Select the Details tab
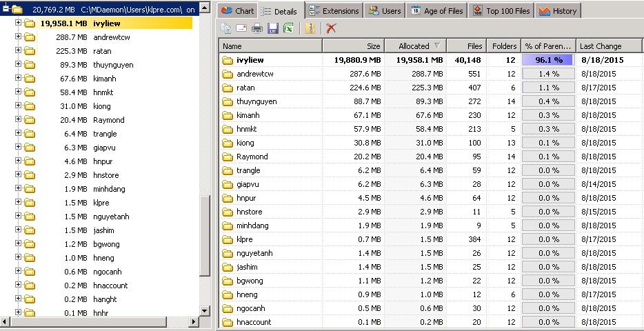This screenshot has width=644, height=331. 279,10
